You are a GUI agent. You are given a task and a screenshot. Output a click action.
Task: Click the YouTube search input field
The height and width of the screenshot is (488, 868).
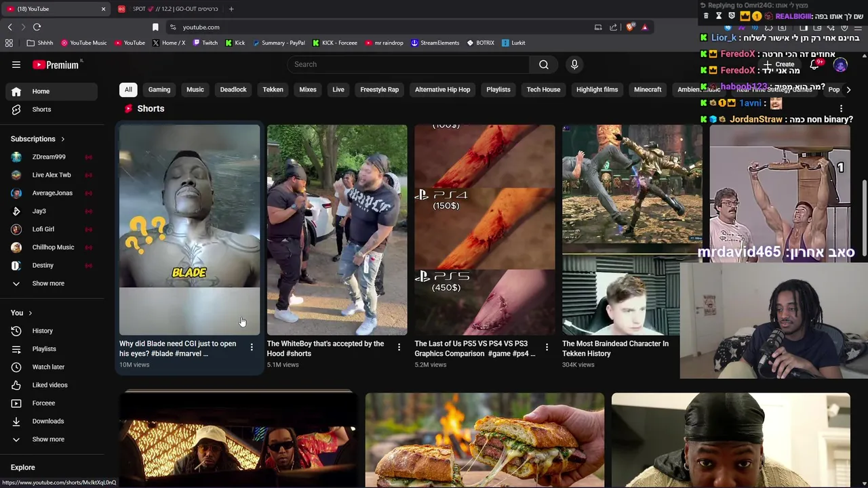coord(408,64)
